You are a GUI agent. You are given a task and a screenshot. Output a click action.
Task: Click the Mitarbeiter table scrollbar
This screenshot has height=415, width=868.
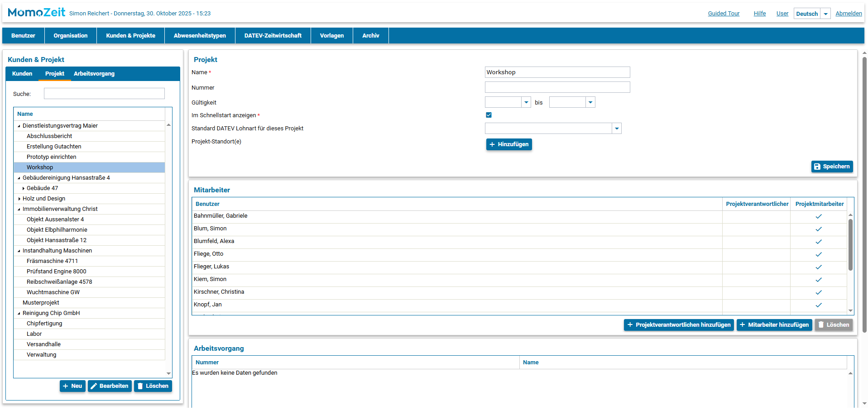click(850, 244)
